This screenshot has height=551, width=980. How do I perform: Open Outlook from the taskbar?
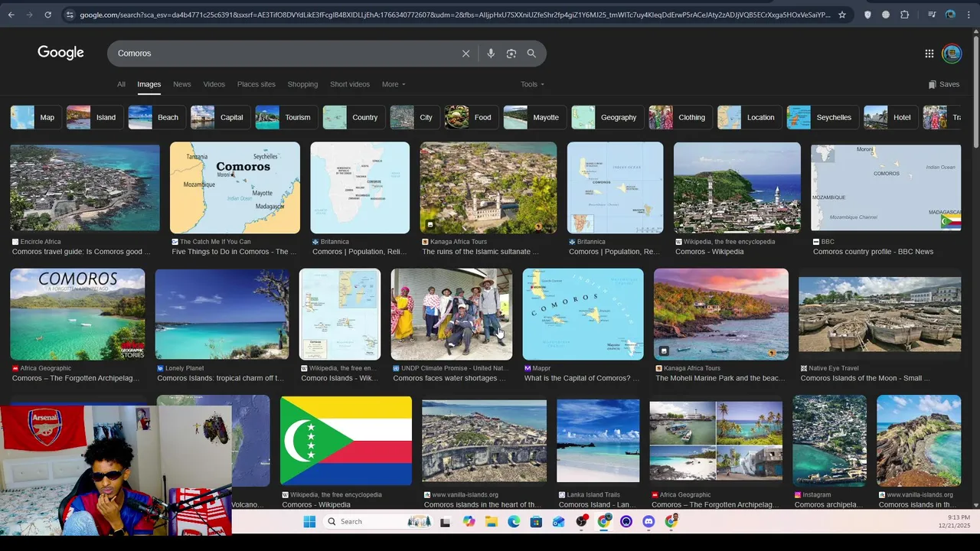pos(558,522)
